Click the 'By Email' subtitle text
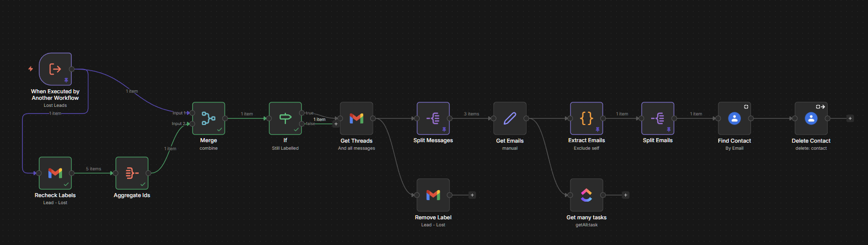868x245 pixels. [x=734, y=148]
